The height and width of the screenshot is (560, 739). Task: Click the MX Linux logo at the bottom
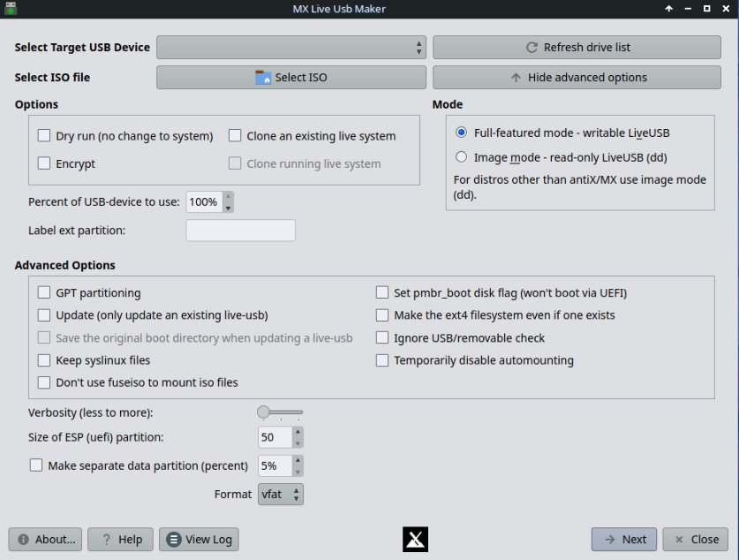pos(415,540)
